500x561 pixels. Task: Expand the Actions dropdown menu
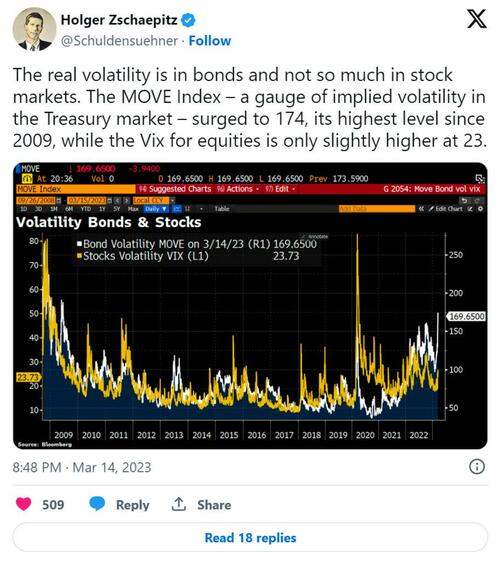click(x=237, y=189)
